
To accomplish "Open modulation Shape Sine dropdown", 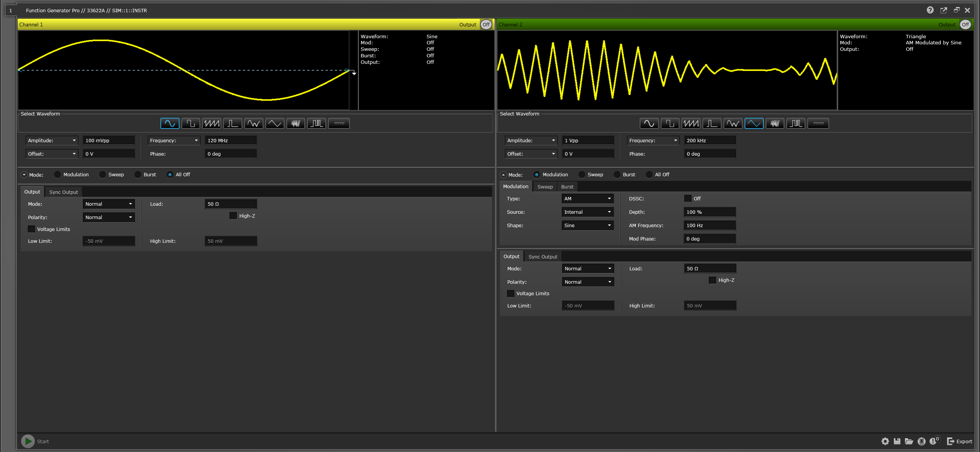I will point(588,225).
